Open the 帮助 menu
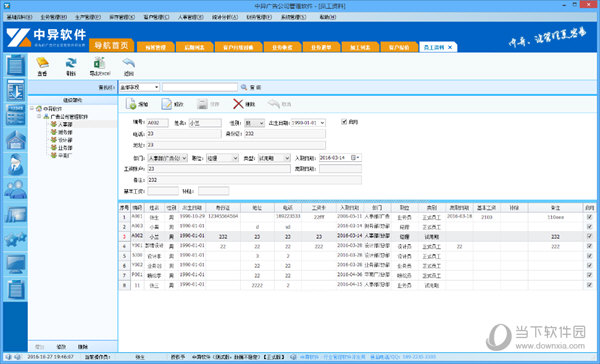This screenshot has width=600, height=364. click(328, 17)
